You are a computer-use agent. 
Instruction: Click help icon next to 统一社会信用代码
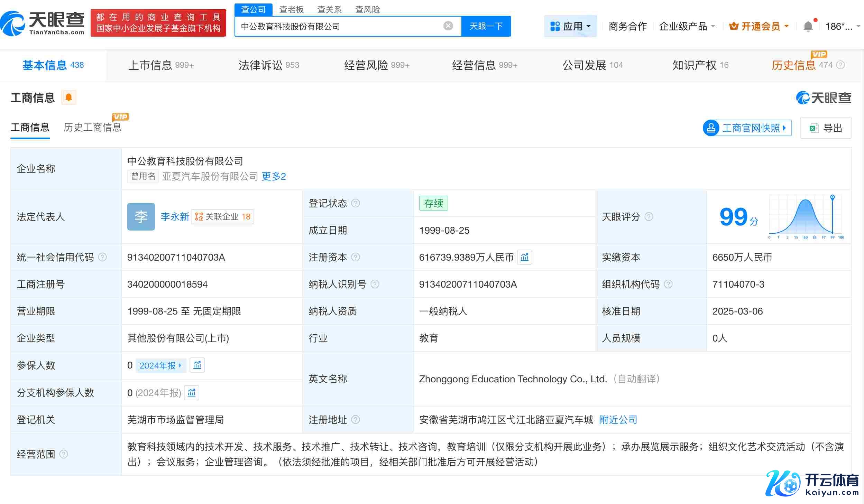[x=102, y=257]
